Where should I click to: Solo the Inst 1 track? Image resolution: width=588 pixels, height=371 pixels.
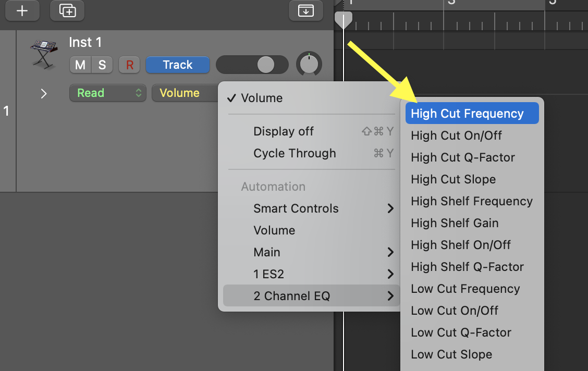point(102,65)
